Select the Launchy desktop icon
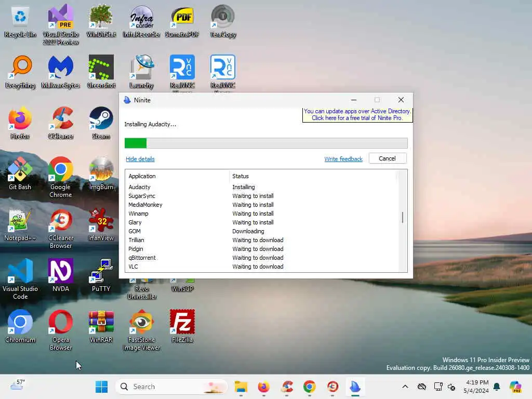This screenshot has height=399, width=532. point(141,72)
